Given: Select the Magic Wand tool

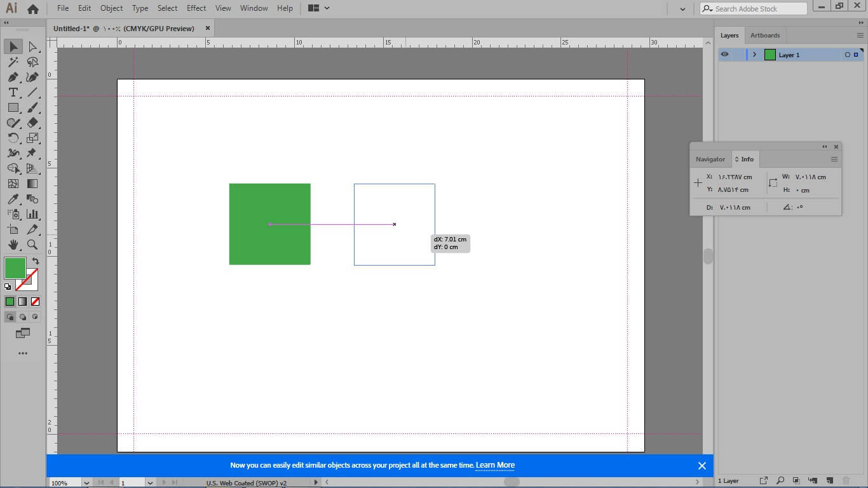Looking at the screenshot, I should 13,62.
